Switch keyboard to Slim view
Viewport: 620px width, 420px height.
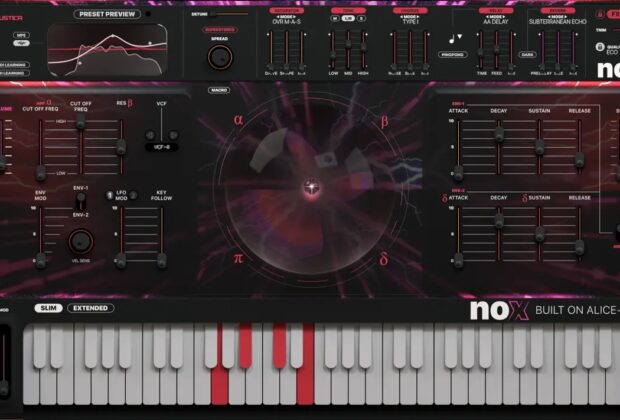(x=48, y=308)
